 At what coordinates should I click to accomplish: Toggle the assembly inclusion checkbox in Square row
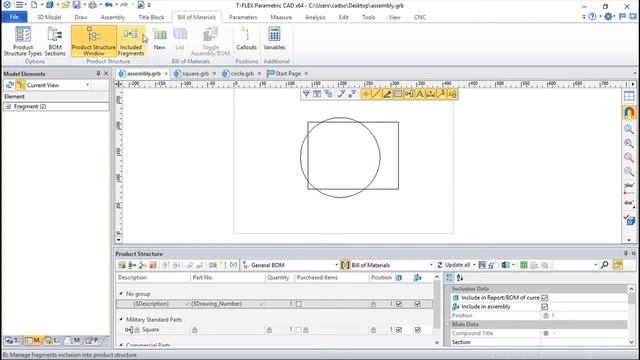pyautogui.click(x=418, y=329)
